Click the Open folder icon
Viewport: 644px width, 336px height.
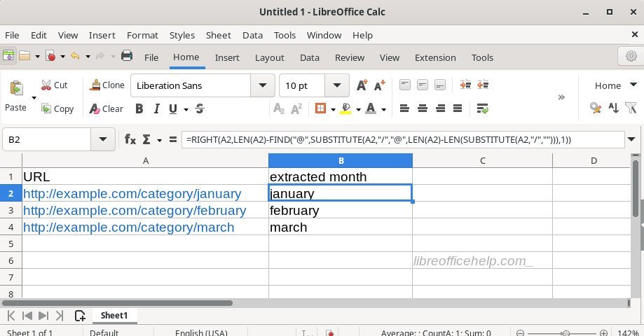[x=25, y=56]
